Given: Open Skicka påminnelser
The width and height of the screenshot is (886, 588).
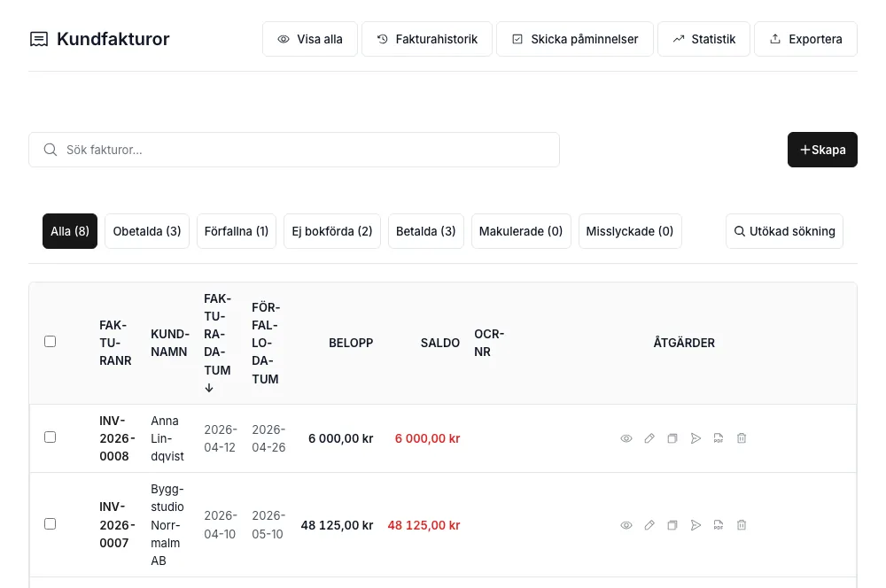Looking at the screenshot, I should [575, 39].
